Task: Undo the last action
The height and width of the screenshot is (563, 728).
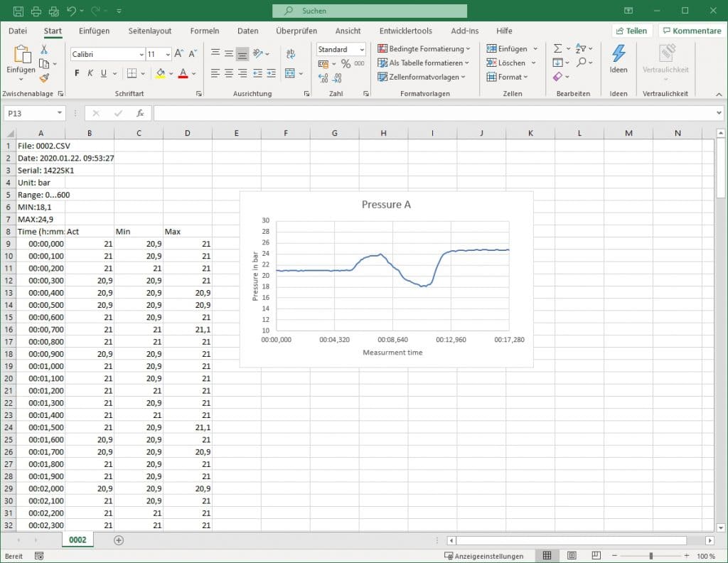Action: click(72, 11)
